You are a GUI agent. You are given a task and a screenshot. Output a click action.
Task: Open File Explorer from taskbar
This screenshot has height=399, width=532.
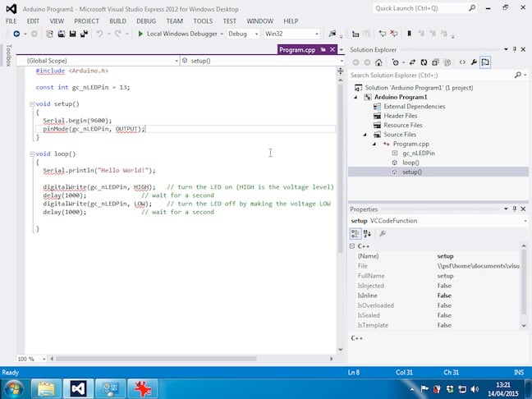coord(46,389)
